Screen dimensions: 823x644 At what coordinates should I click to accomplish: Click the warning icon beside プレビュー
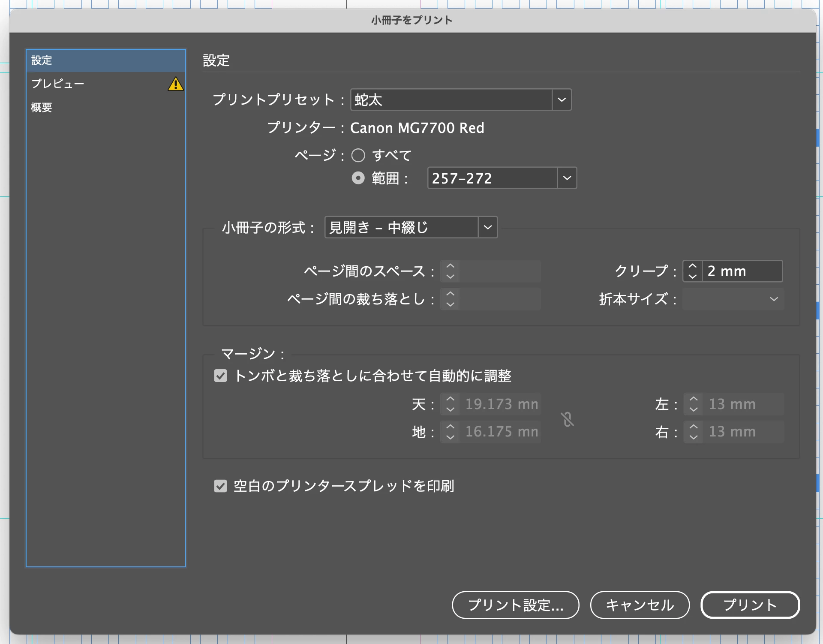pyautogui.click(x=175, y=84)
